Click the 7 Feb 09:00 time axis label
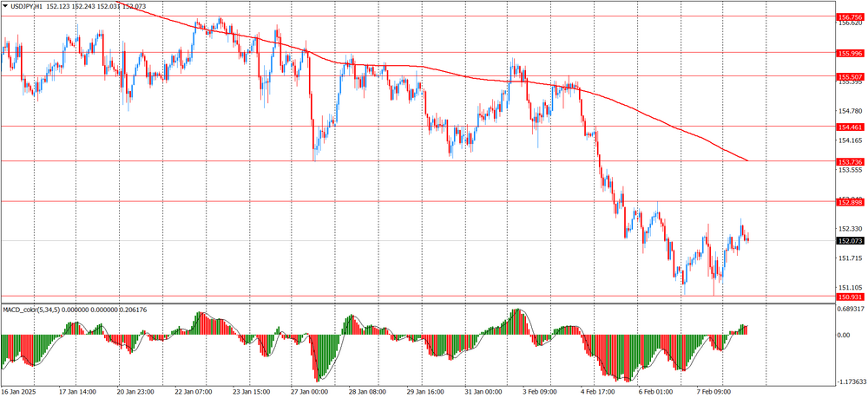Viewport: 868px width, 398px height. tap(713, 391)
